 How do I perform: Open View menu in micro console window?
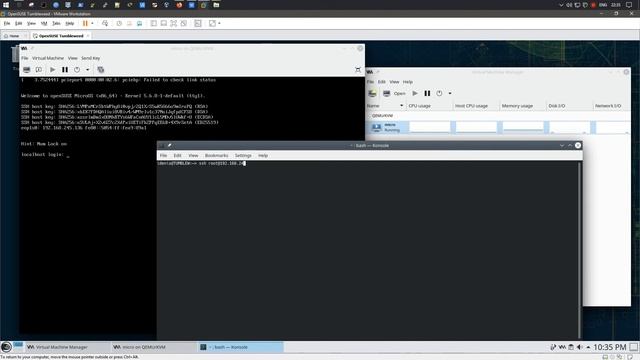pyautogui.click(x=72, y=58)
